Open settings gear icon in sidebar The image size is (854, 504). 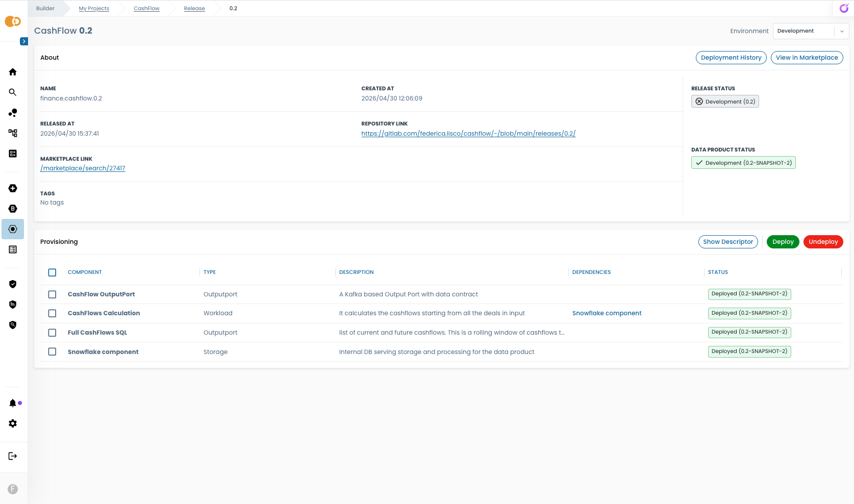13,423
